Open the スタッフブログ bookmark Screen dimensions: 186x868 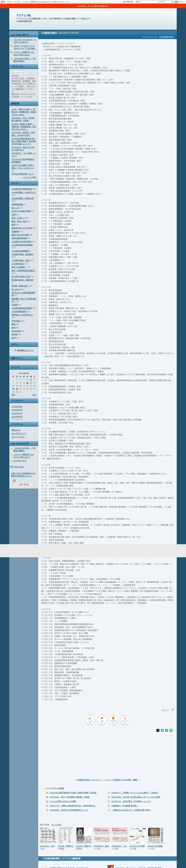[18, 437]
